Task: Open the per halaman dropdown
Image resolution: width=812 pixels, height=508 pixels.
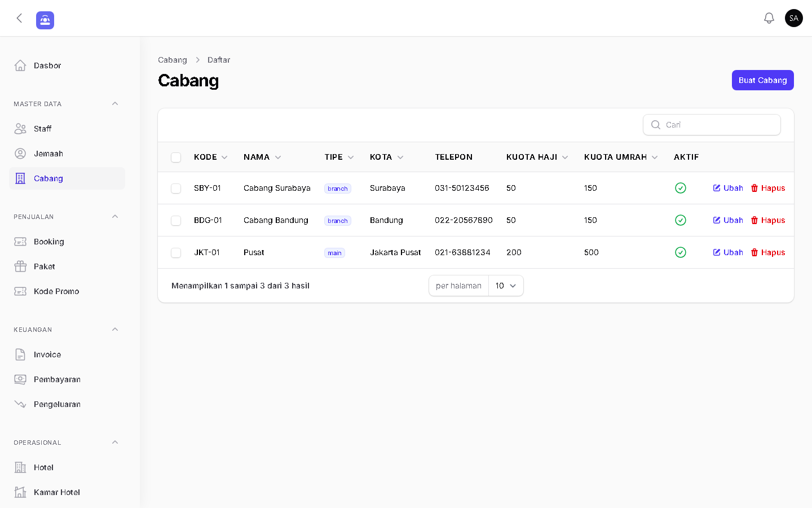Action: click(506, 286)
